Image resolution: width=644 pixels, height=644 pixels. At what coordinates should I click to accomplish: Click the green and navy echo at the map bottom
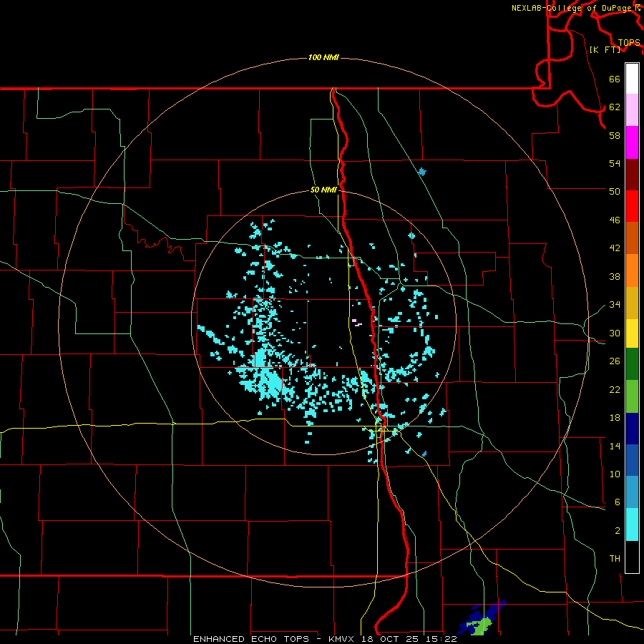pos(482,619)
